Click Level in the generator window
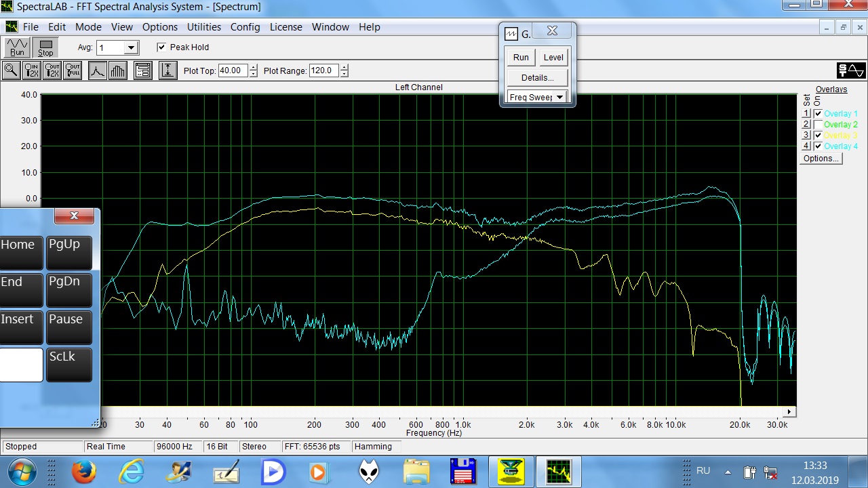 553,58
